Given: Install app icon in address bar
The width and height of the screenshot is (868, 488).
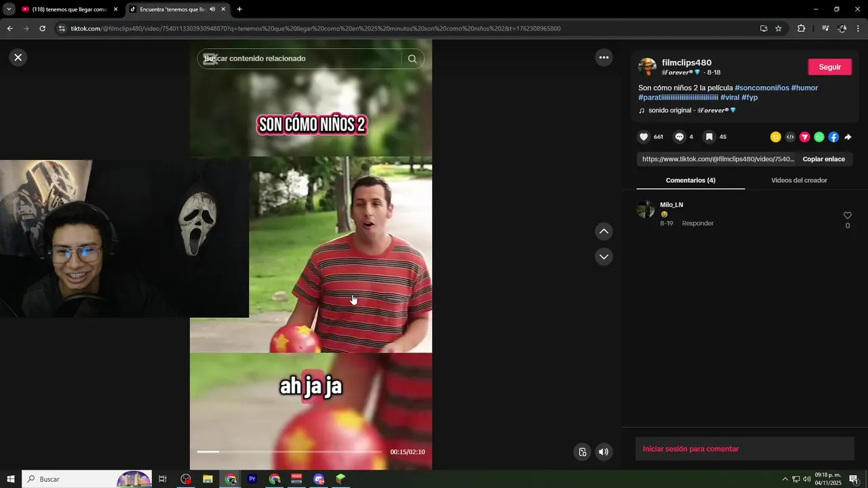Looking at the screenshot, I should tap(764, 28).
